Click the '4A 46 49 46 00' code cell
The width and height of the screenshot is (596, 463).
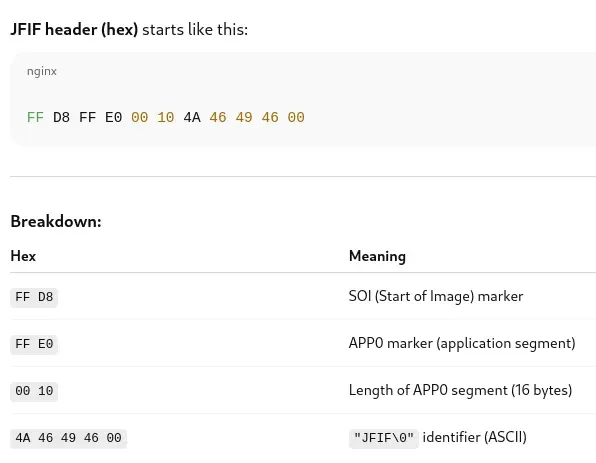click(x=68, y=438)
